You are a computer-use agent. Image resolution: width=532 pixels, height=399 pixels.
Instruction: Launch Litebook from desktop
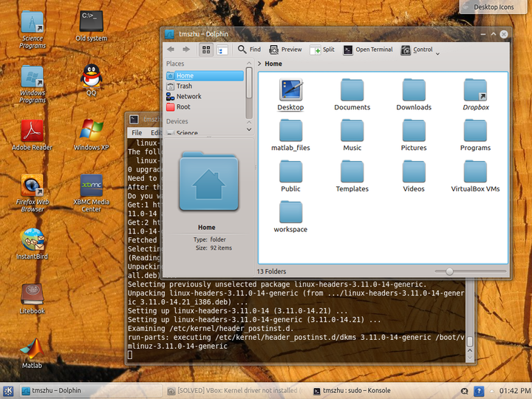click(33, 299)
